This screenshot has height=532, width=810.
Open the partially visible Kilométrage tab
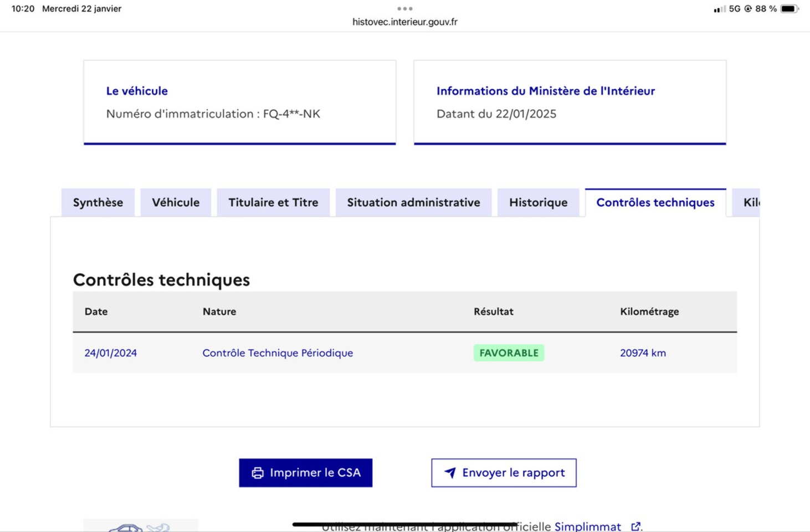click(750, 203)
